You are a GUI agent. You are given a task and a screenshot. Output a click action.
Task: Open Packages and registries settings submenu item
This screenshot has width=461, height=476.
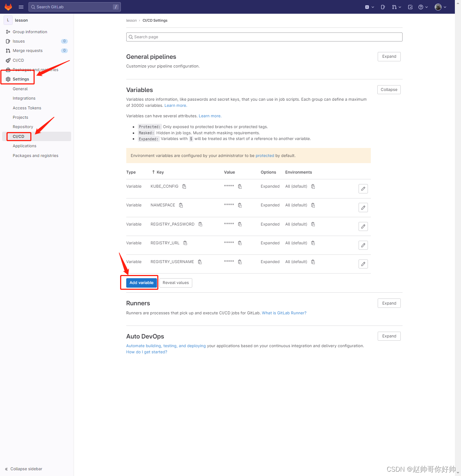click(35, 156)
